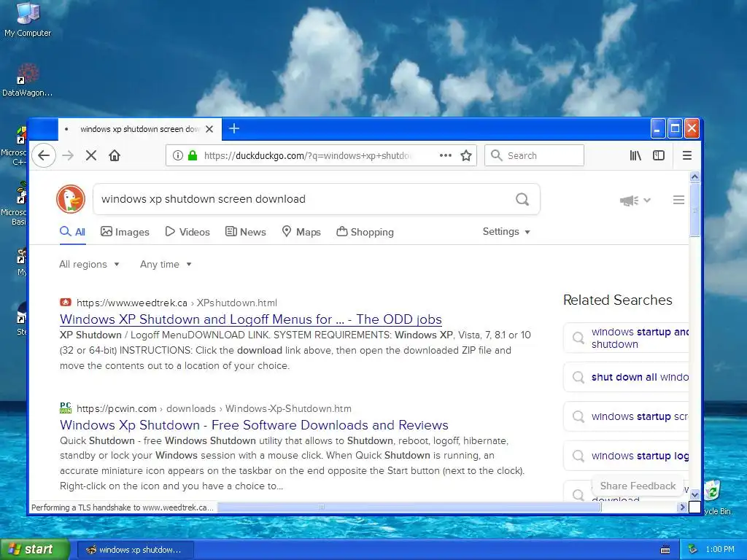The image size is (747, 560).
Task: Click the vertical scrollbar thumb
Action: [694, 209]
